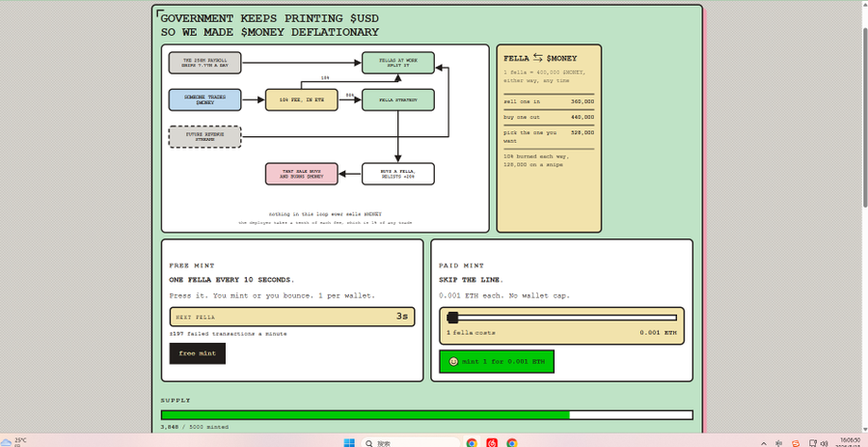This screenshot has width=868, height=447.
Task: Click the yellow '10% FEE, IN ETH' box
Action: [x=301, y=99]
